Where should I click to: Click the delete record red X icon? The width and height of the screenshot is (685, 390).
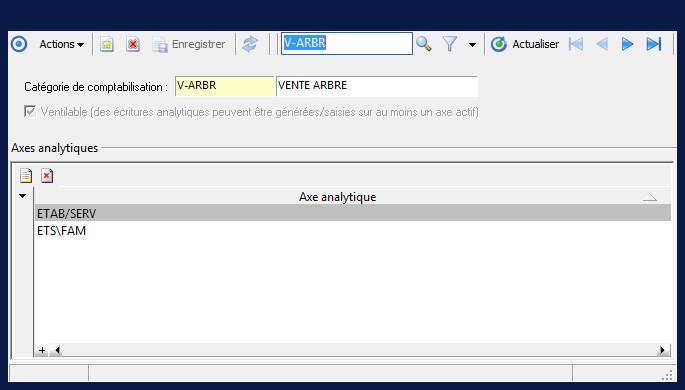[x=133, y=44]
